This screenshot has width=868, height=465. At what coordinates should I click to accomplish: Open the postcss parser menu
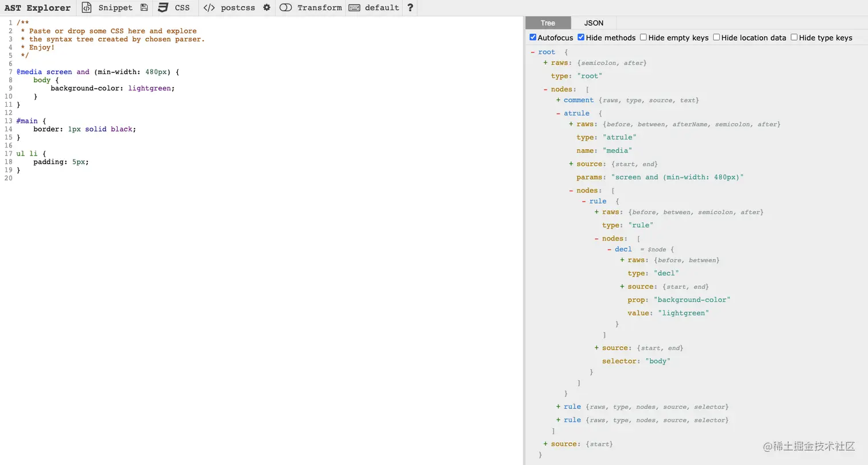point(230,7)
